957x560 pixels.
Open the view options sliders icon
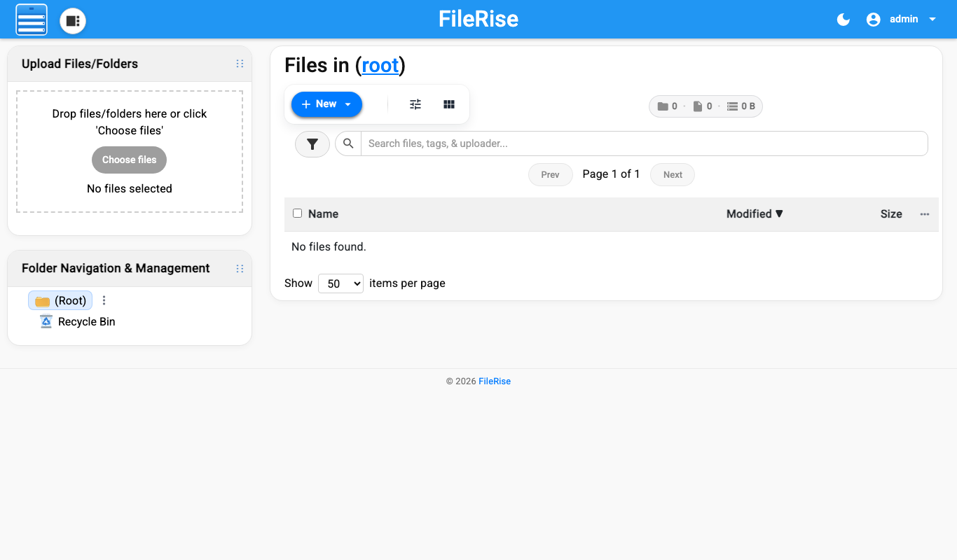point(415,104)
